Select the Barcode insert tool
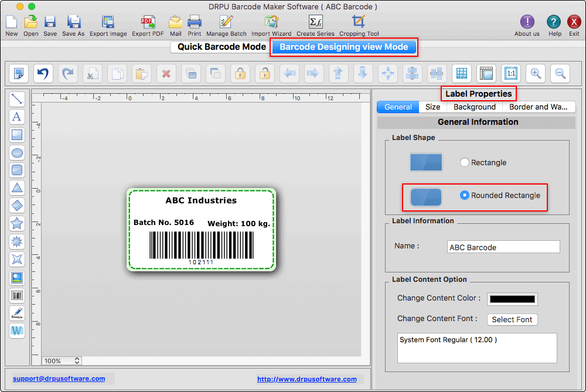The width and height of the screenshot is (586, 392). (x=17, y=295)
